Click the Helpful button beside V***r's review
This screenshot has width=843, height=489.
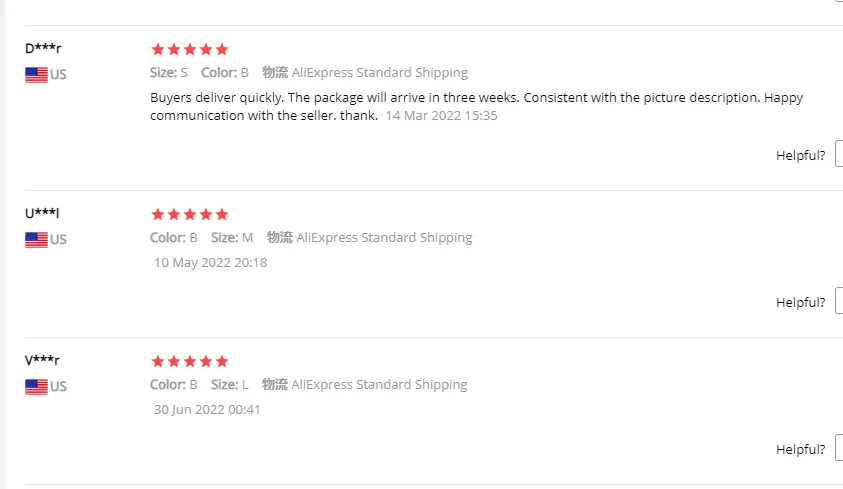839,448
